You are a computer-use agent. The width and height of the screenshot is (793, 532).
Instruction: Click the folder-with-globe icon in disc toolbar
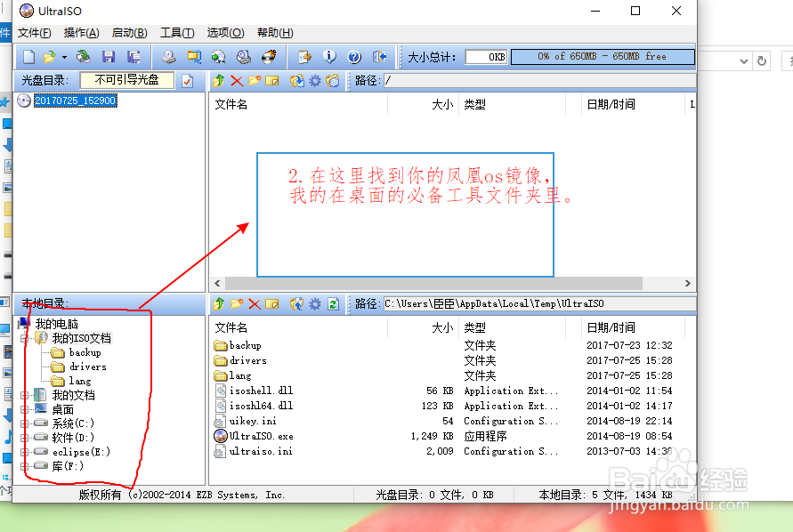[x=333, y=80]
